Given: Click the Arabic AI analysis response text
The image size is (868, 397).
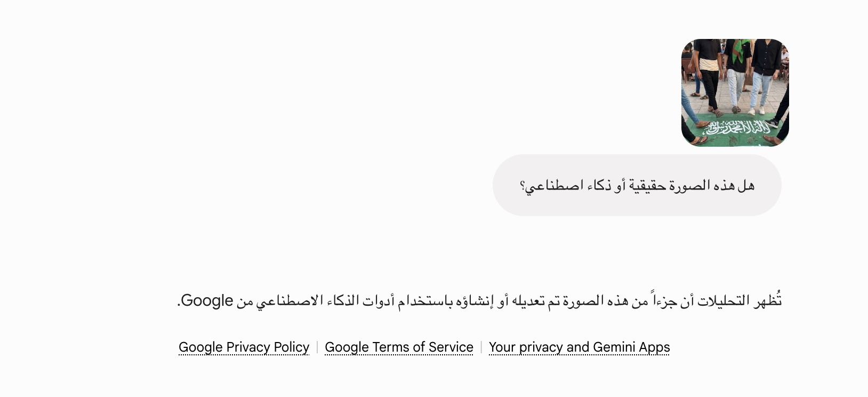Looking at the screenshot, I should 480,300.
